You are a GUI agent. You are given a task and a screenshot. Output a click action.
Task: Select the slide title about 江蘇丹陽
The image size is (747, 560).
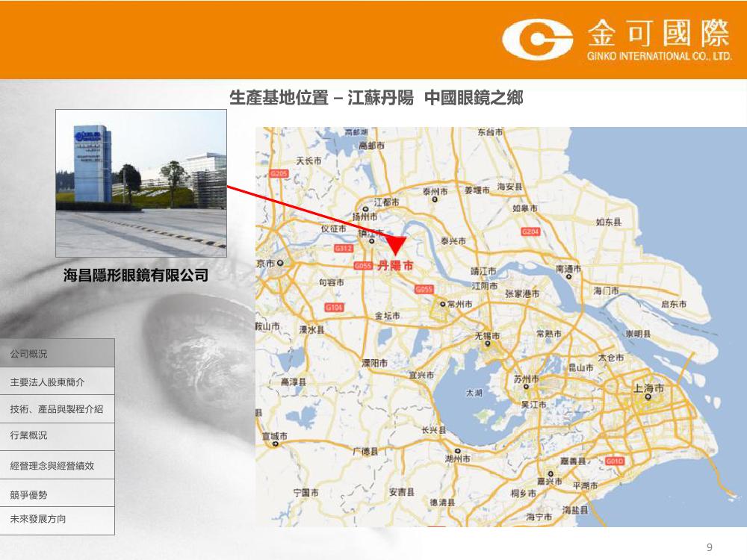coord(376,99)
